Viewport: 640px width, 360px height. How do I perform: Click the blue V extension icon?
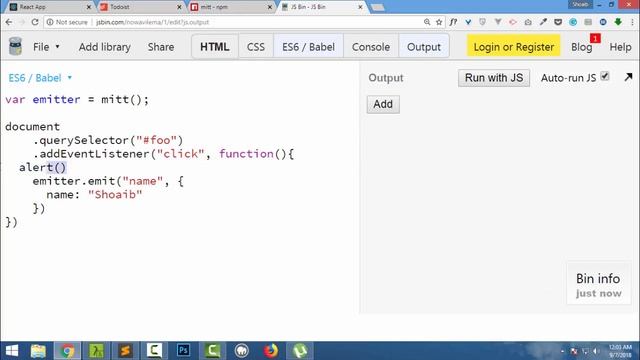468,22
